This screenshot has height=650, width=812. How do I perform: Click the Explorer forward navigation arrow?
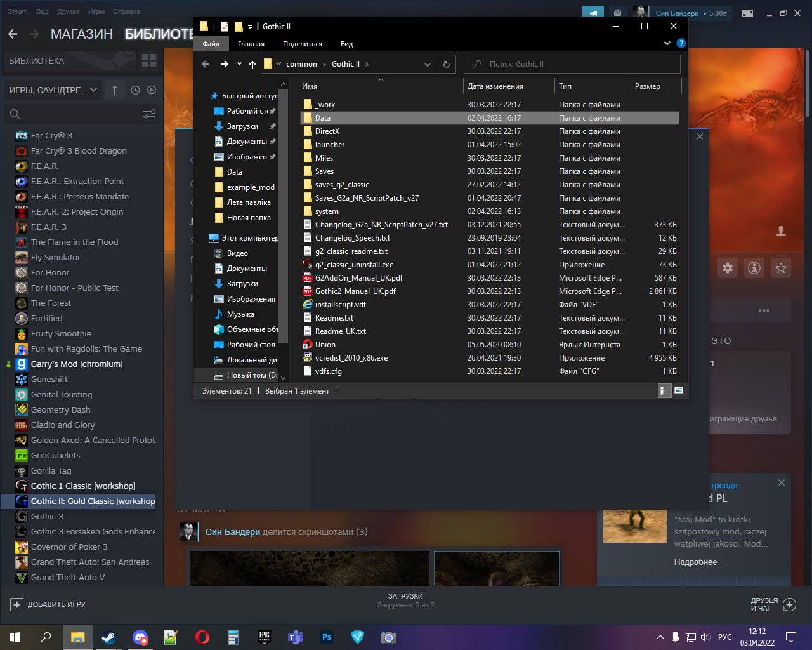point(224,64)
